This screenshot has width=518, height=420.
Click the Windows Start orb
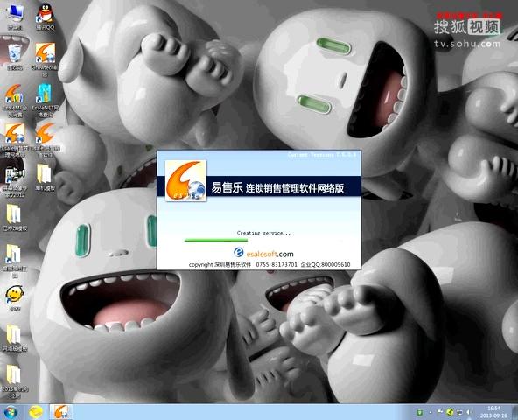tap(10, 412)
